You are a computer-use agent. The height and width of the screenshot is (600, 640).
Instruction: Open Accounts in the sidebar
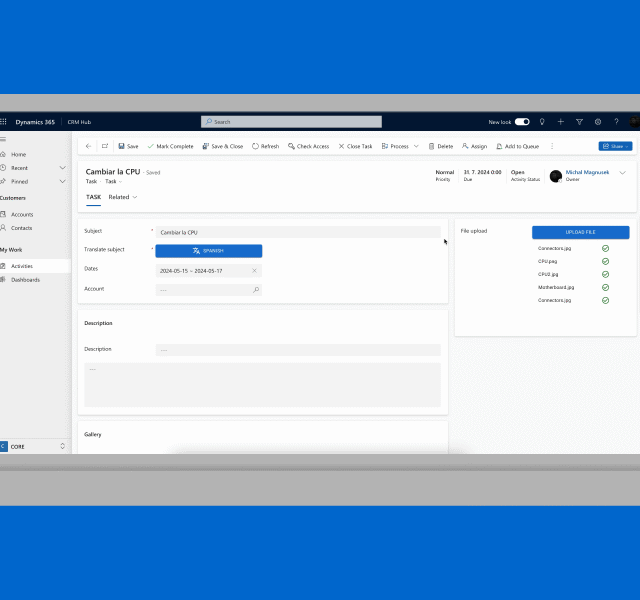22,214
